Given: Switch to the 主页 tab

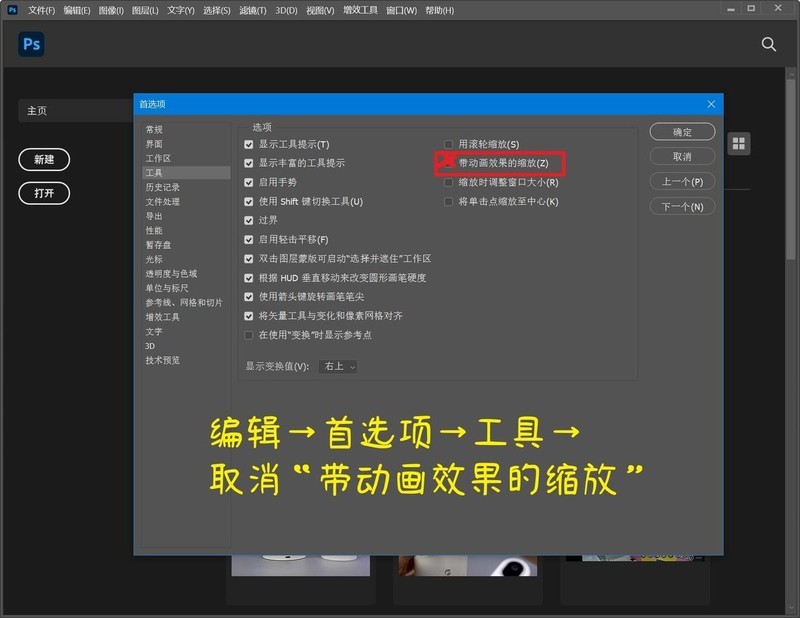Looking at the screenshot, I should [x=37, y=110].
